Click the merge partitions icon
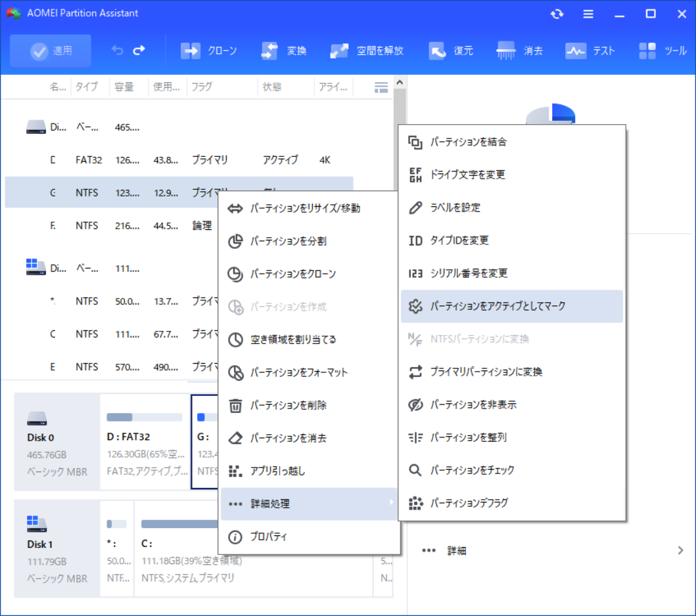Viewport: 696px width, 616px height. click(415, 143)
